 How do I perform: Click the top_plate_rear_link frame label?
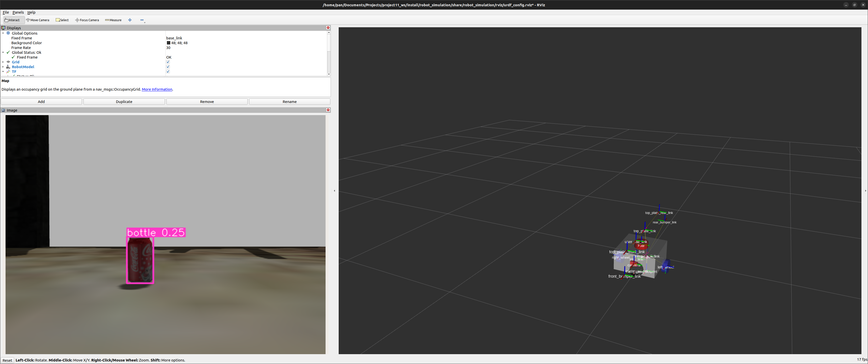click(659, 213)
